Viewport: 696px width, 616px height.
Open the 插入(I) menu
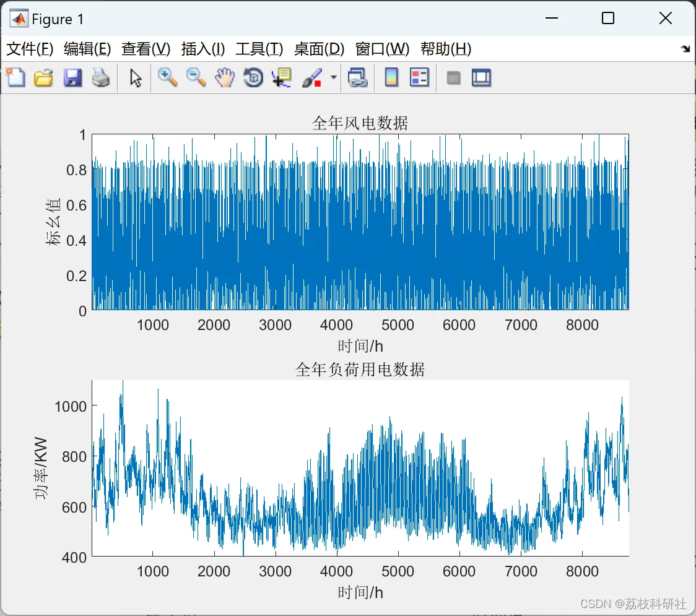tap(203, 49)
